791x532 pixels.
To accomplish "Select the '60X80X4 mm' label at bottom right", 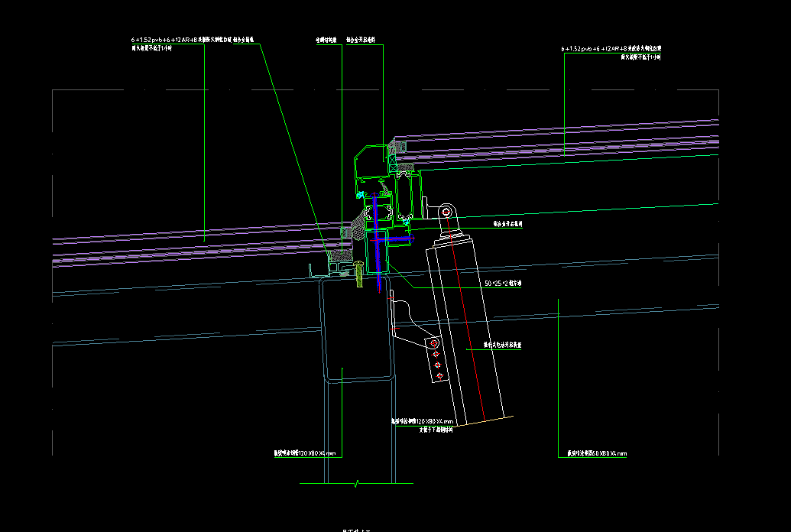I will [597, 454].
